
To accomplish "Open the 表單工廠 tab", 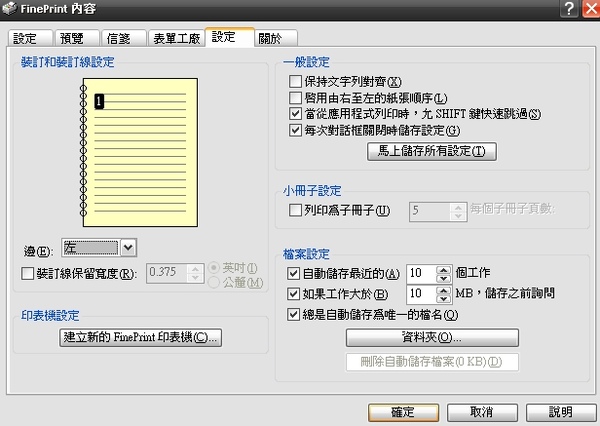I will pyautogui.click(x=176, y=38).
